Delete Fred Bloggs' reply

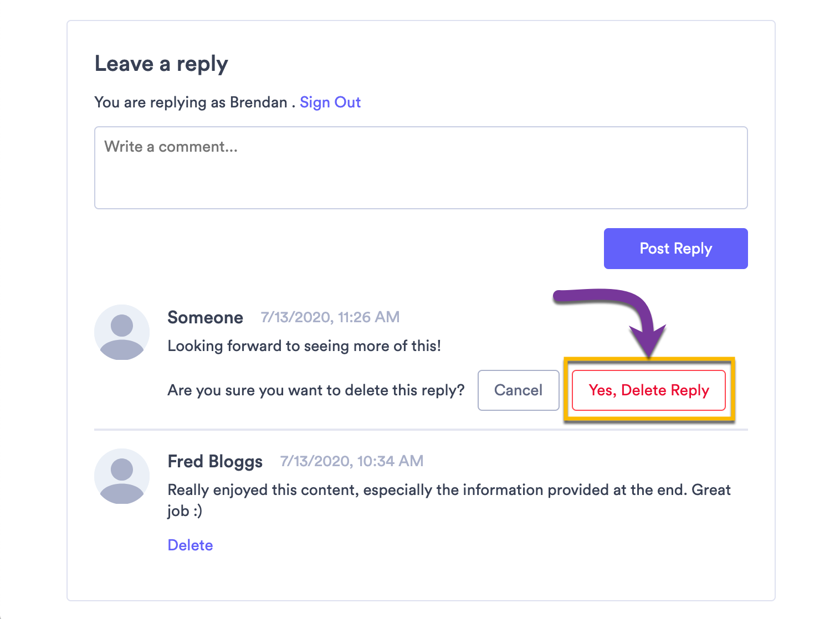(190, 545)
